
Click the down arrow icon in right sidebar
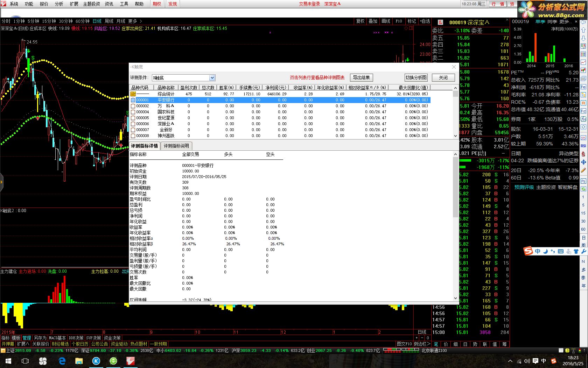tap(583, 38)
